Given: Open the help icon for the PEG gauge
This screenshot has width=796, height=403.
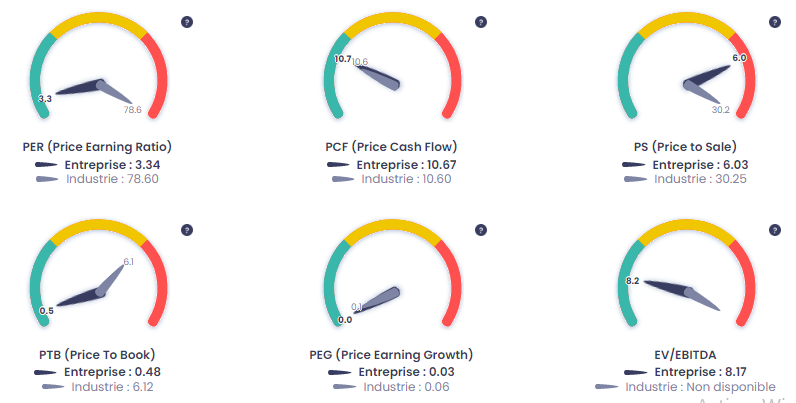Looking at the screenshot, I should click(x=481, y=230).
